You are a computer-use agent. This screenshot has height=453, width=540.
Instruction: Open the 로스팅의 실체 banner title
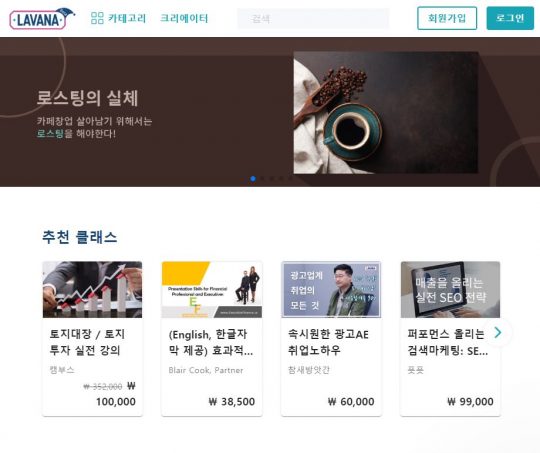[87, 98]
